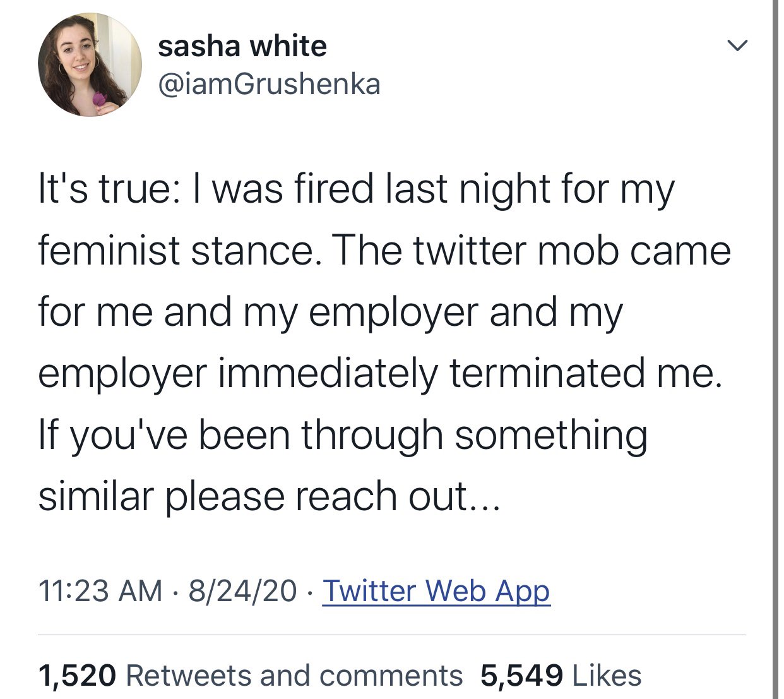Click the 1,520 retweet count number
784x699 pixels.
point(77,676)
